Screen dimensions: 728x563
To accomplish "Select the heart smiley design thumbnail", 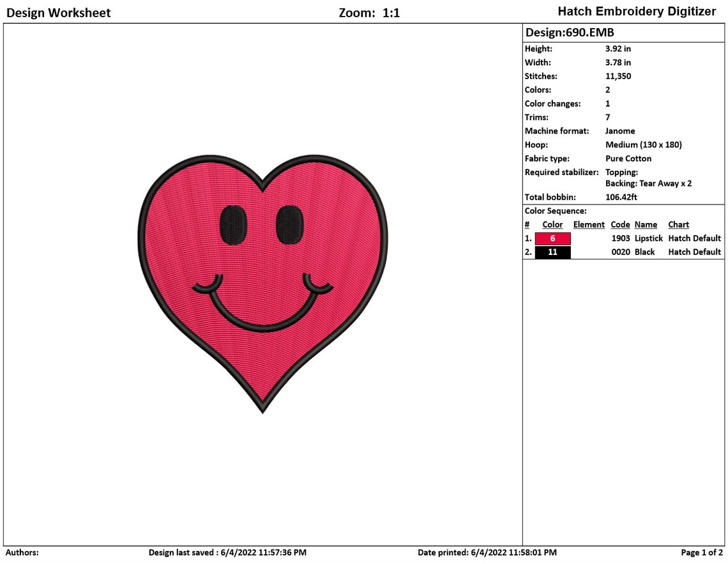I will (x=262, y=281).
